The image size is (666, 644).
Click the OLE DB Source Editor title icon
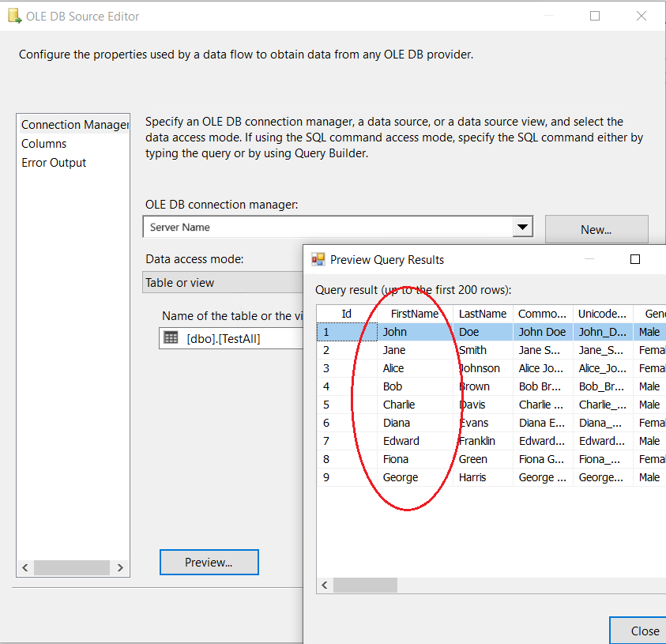point(13,17)
